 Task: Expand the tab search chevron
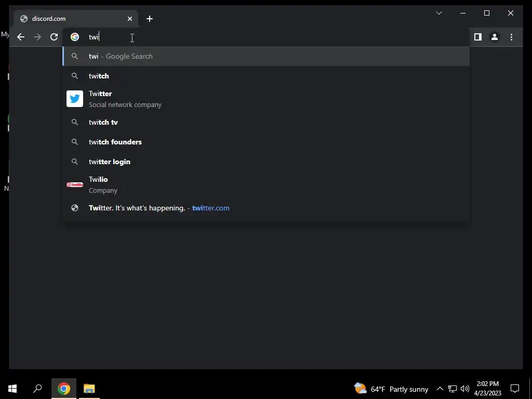click(x=439, y=13)
